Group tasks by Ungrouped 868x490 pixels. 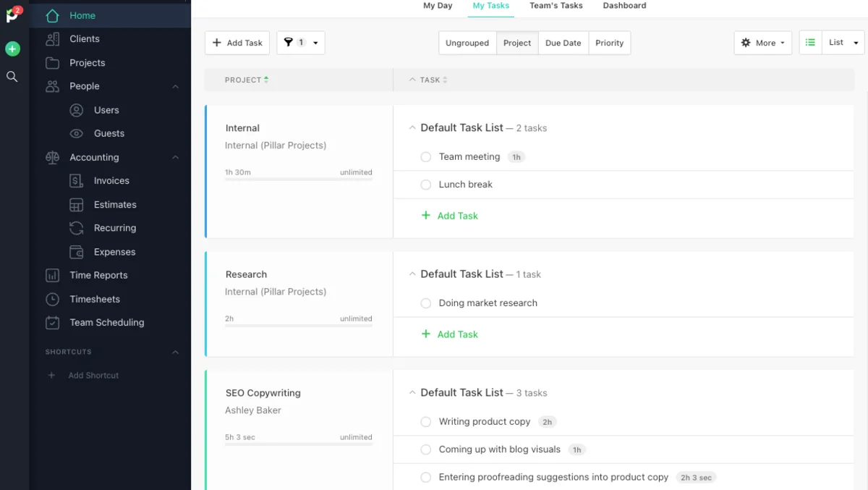(x=467, y=43)
